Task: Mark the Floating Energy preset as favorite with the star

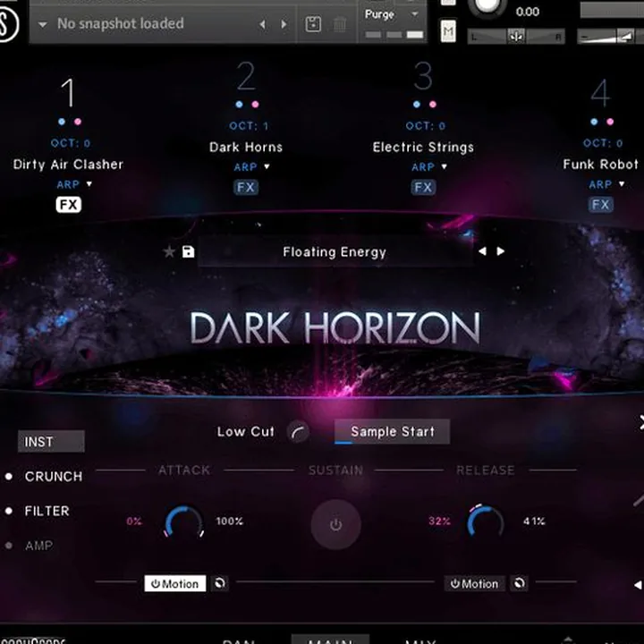Action: [169, 251]
